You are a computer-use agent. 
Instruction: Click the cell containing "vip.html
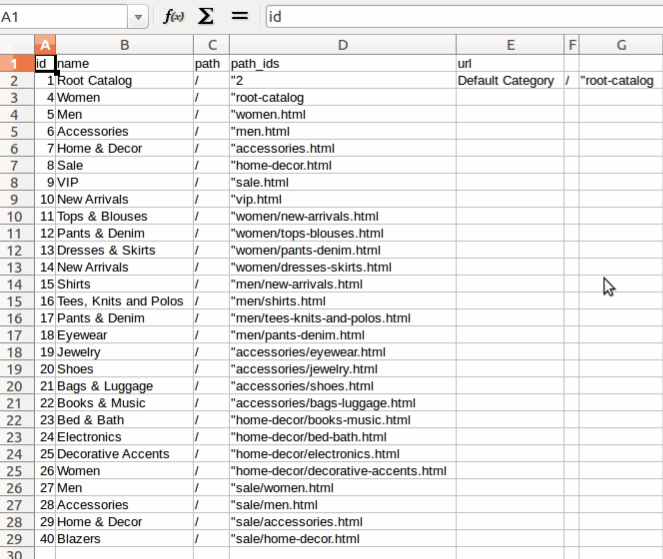click(x=342, y=199)
